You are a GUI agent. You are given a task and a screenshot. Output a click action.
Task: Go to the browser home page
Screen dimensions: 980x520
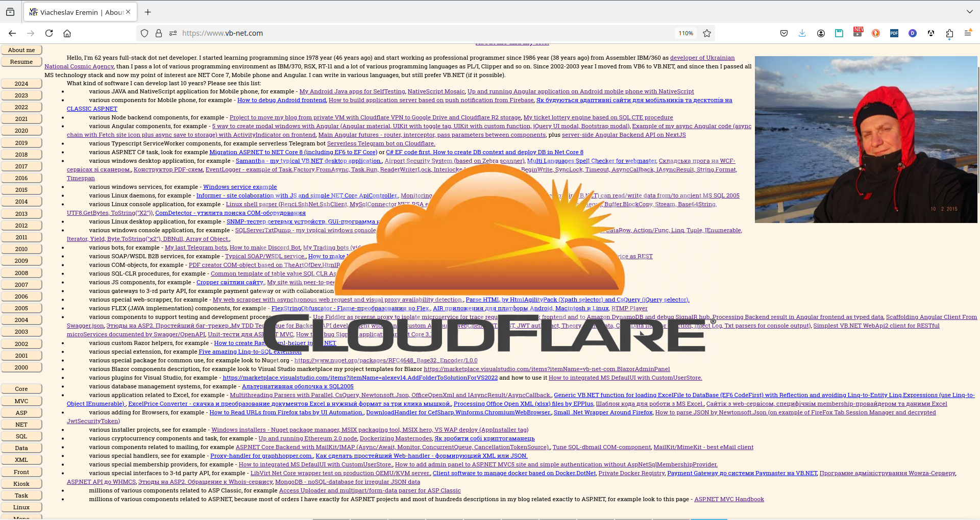click(67, 33)
